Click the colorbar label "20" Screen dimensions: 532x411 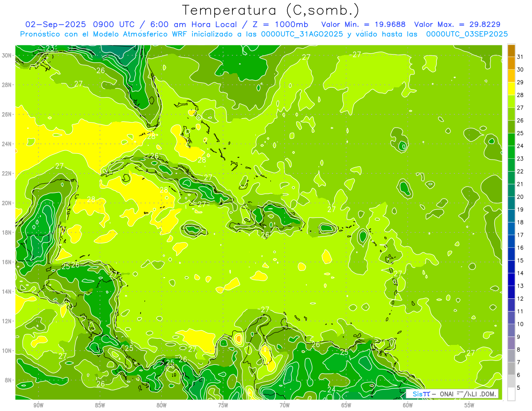[x=520, y=197]
